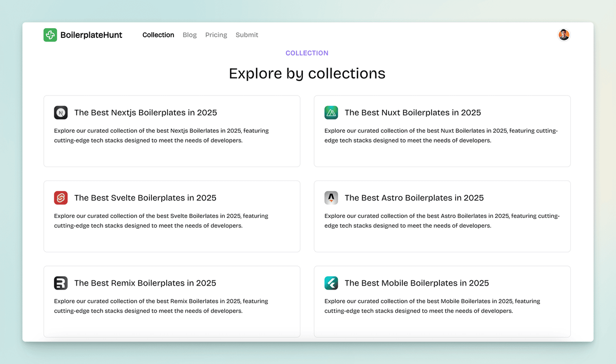The width and height of the screenshot is (616, 364).
Task: Open the Pricing page
Action: point(216,35)
